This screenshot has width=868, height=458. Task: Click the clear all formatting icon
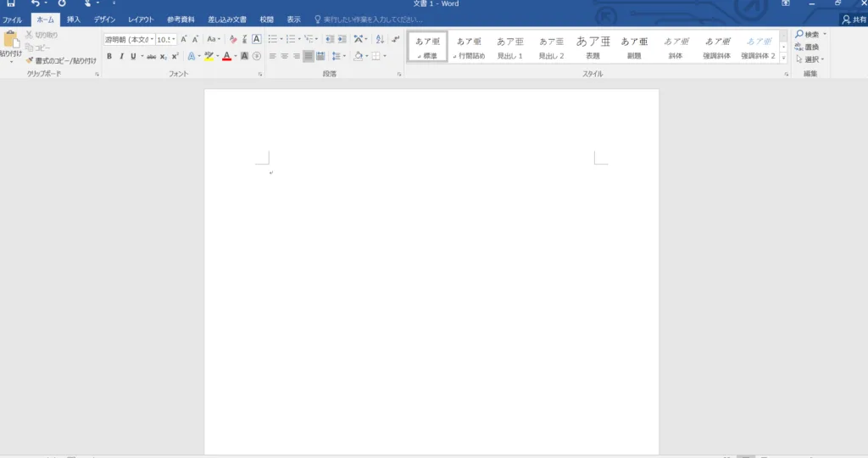233,39
